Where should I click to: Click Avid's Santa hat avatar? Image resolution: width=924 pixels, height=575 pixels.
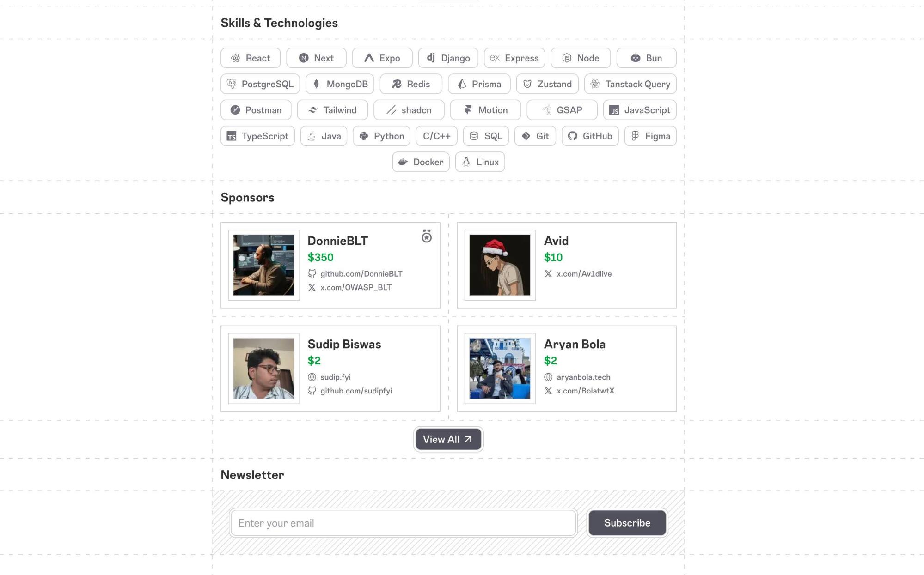[x=500, y=265]
